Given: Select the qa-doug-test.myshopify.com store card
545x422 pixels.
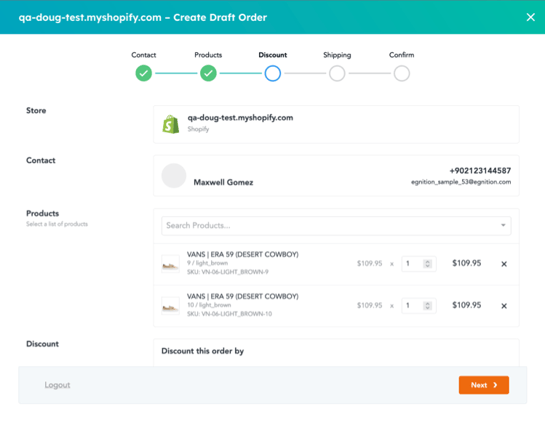Looking at the screenshot, I should (x=336, y=124).
